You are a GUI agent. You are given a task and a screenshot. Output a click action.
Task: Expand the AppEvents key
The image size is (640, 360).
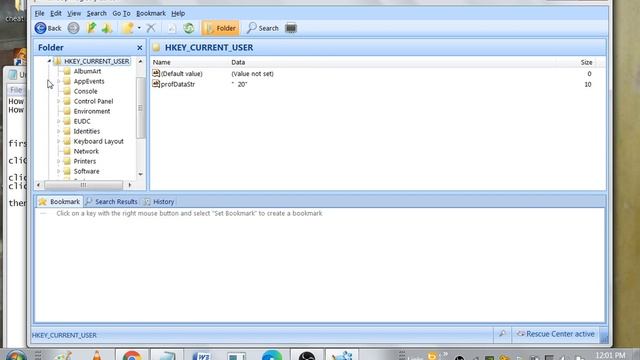(58, 81)
